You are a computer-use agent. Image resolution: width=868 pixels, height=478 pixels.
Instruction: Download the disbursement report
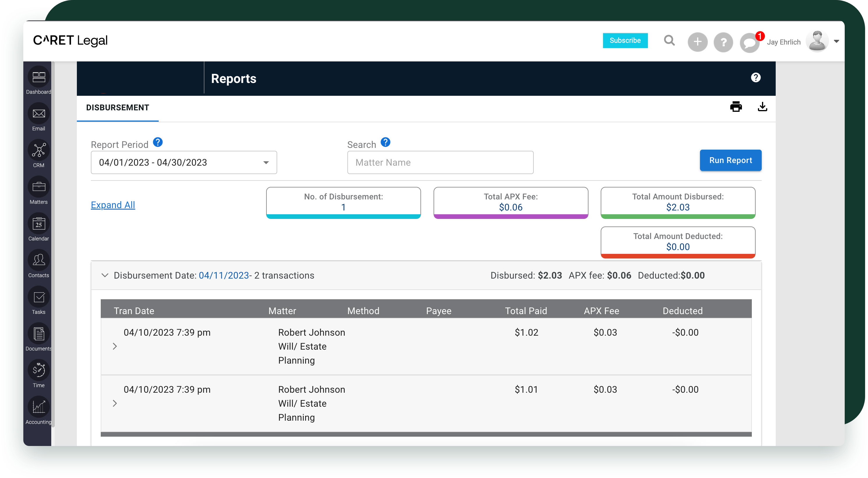(763, 107)
